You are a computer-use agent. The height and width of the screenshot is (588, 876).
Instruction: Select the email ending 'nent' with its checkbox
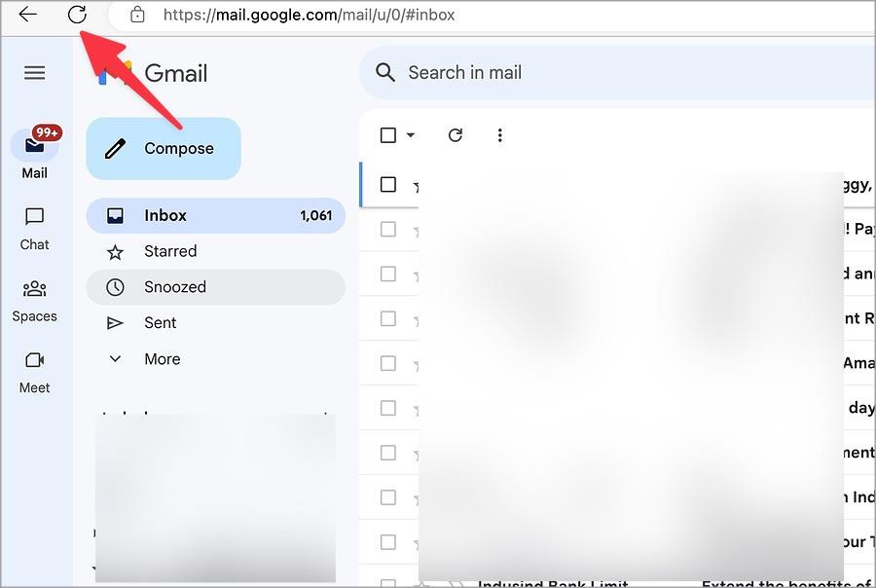click(388, 453)
